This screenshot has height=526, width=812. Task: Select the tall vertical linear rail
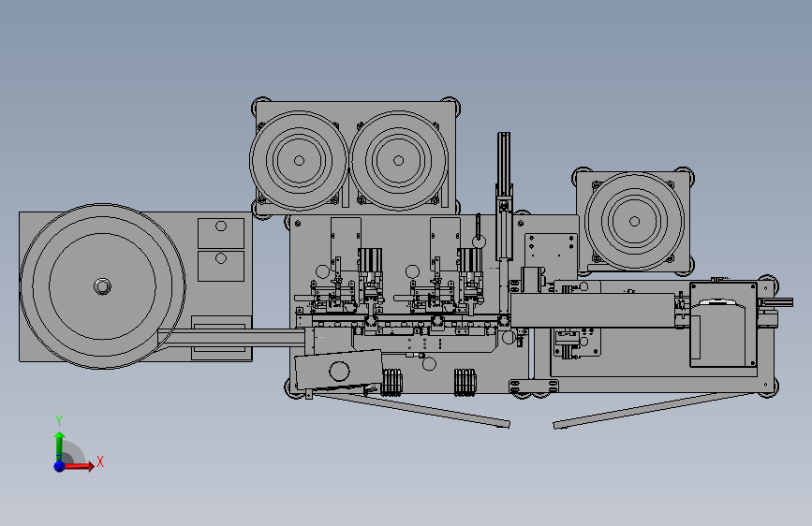click(x=503, y=197)
